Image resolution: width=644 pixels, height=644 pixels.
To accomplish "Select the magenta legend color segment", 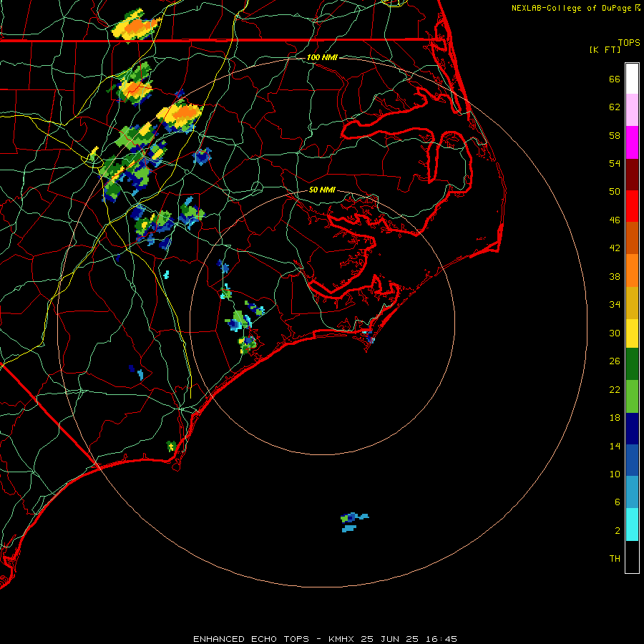I will 632,142.
